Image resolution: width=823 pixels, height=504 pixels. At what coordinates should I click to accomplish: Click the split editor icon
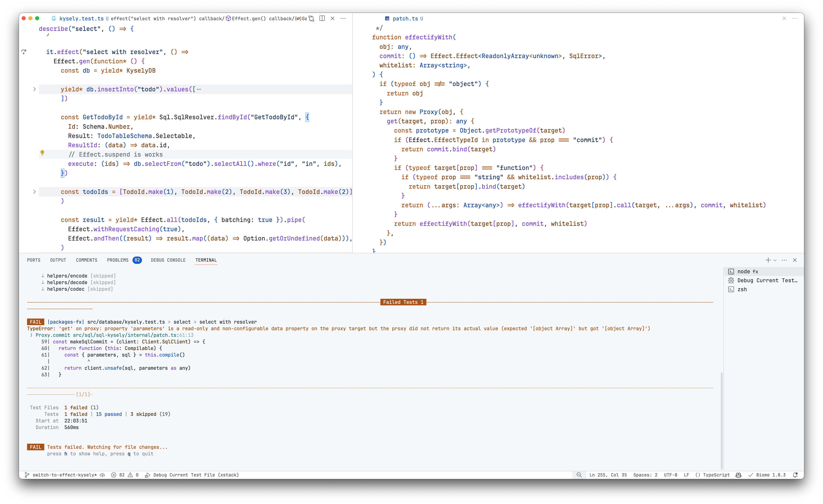322,18
